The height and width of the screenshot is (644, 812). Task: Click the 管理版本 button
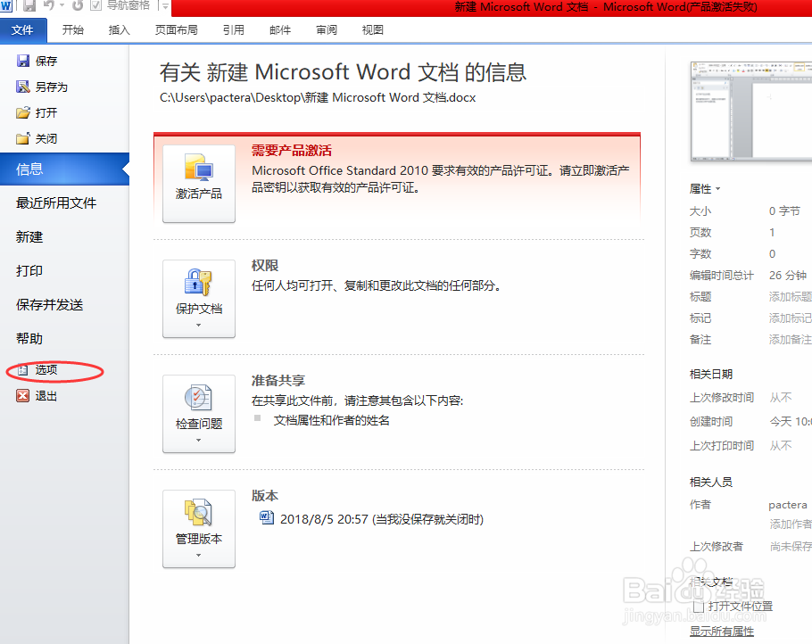[199, 529]
